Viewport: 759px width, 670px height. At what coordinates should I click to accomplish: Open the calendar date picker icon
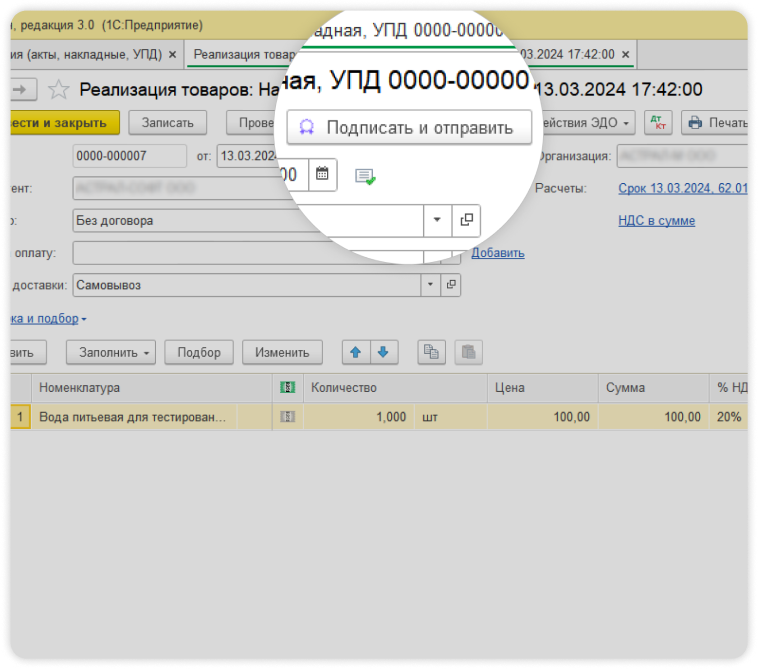pyautogui.click(x=321, y=174)
